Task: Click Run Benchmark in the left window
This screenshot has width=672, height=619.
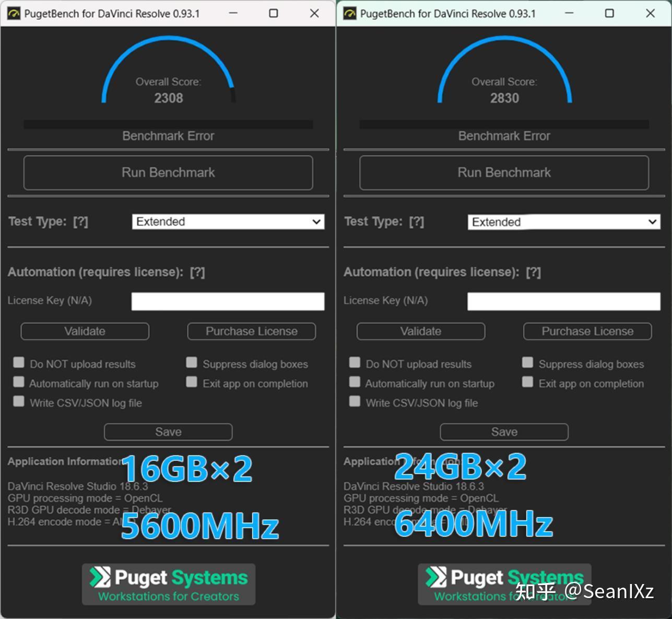Action: pyautogui.click(x=168, y=172)
